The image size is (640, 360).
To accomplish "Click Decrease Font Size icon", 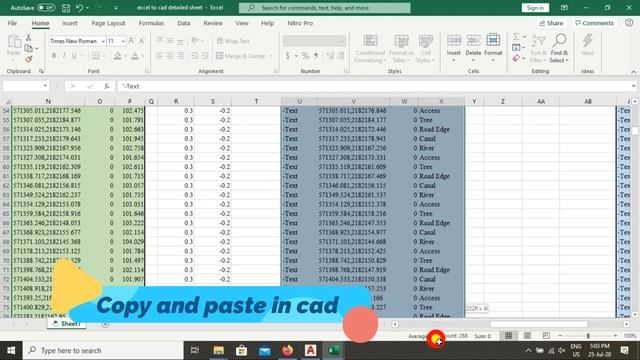I will tap(142, 40).
